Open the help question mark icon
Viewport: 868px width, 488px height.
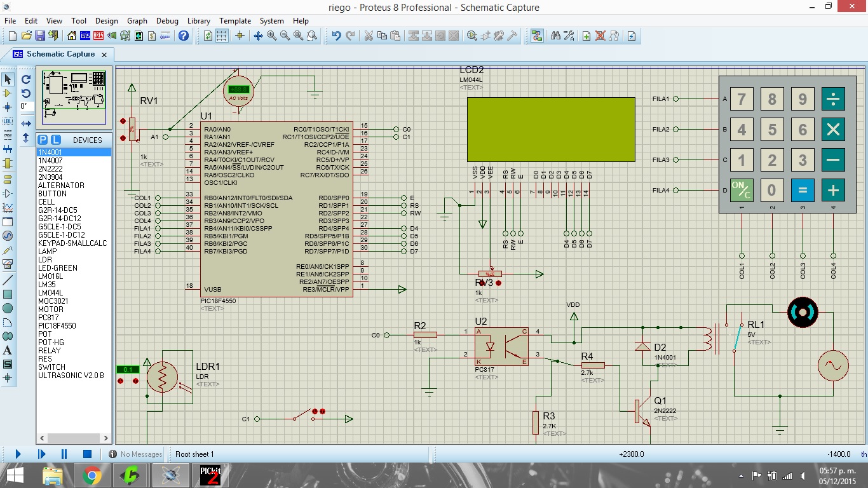(184, 36)
